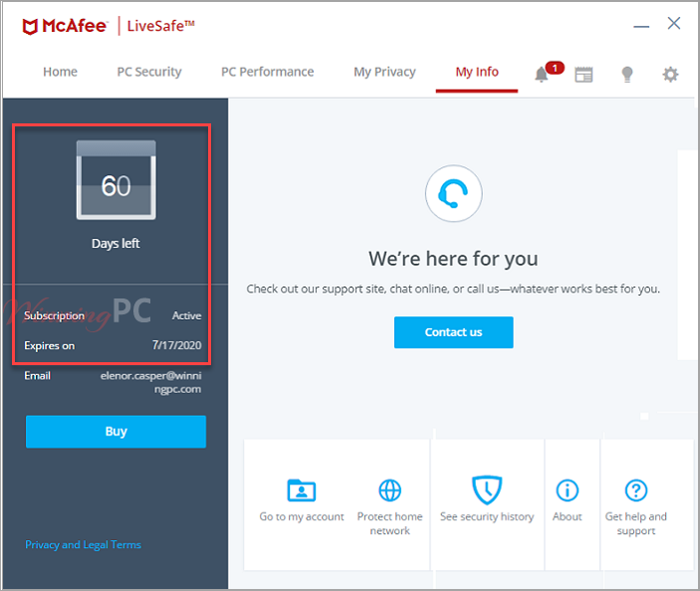Viewport: 700px width, 591px height.
Task: Click the 7/17/2020 expiration date
Action: coord(177,345)
